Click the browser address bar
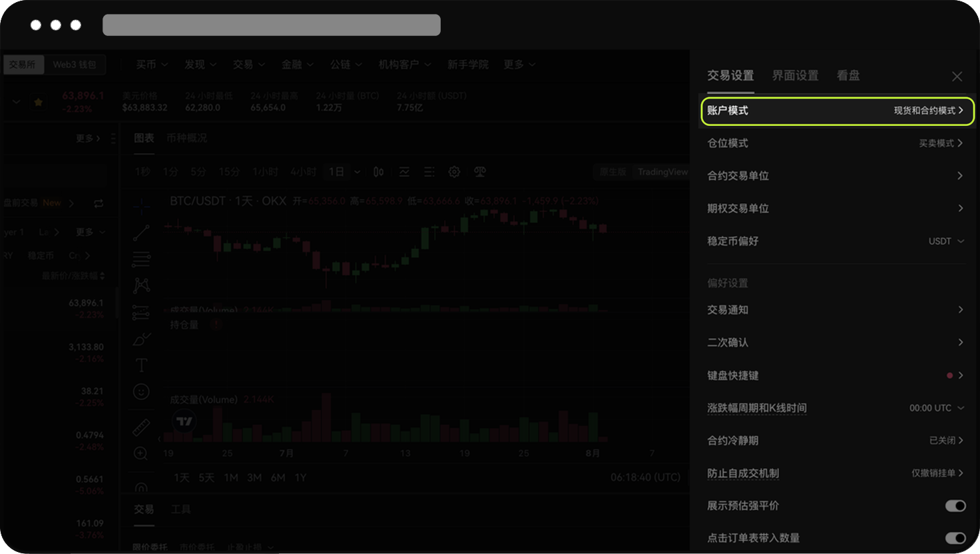The image size is (980, 554). 272,25
